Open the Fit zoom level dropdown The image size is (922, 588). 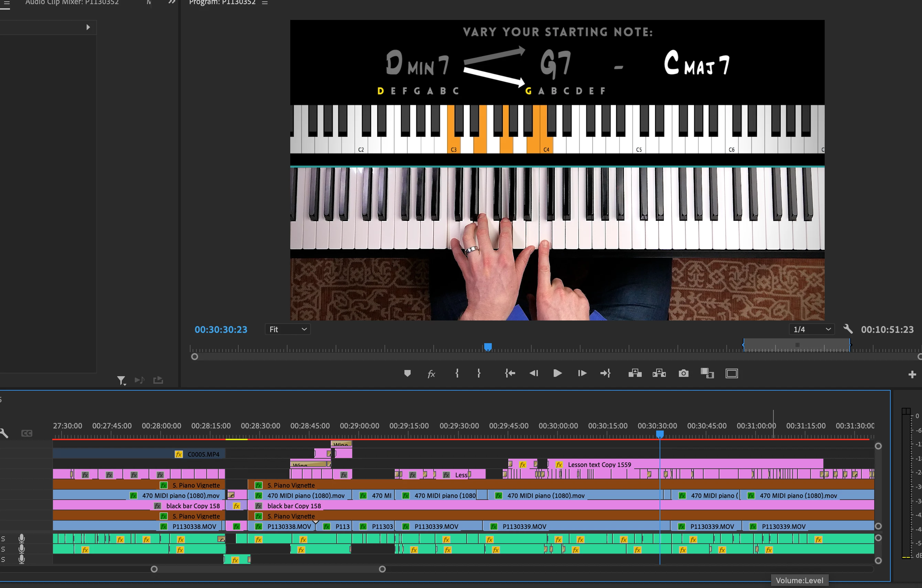click(288, 329)
